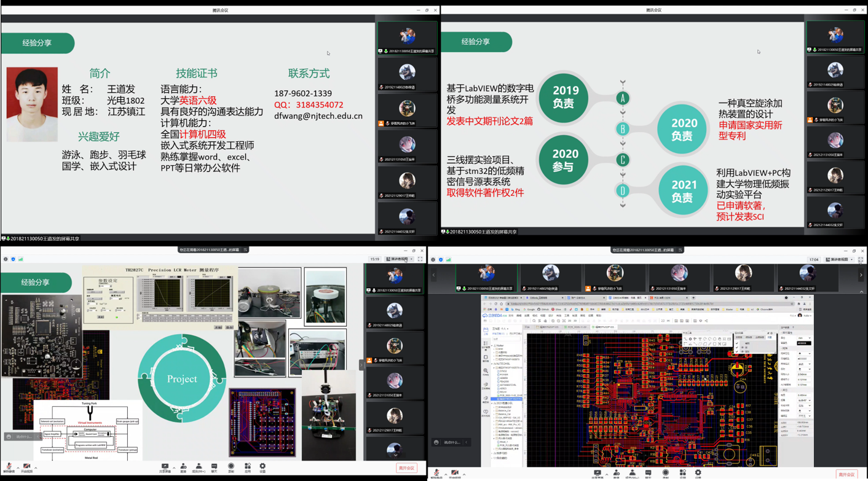This screenshot has height=481, width=868.
Task: Open menu on screen-share banner, bottom-left window
Action: (245, 250)
